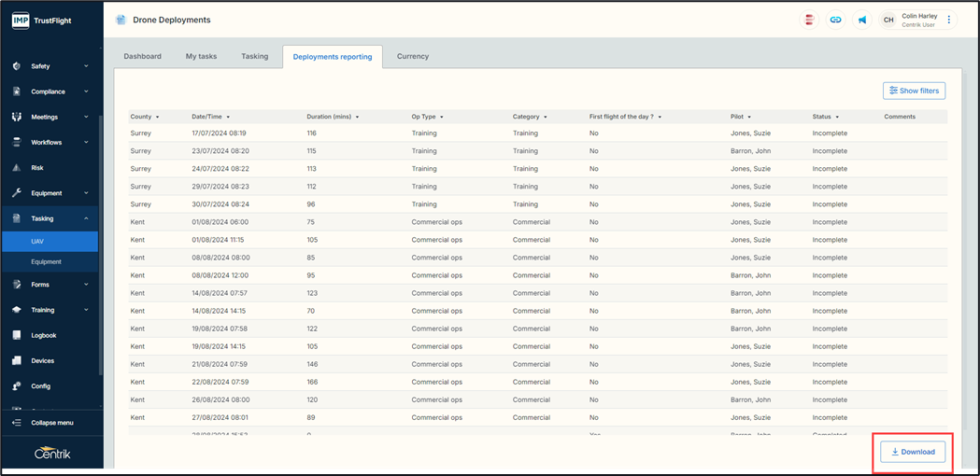
Task: Switch to the Currency tab
Action: 412,56
